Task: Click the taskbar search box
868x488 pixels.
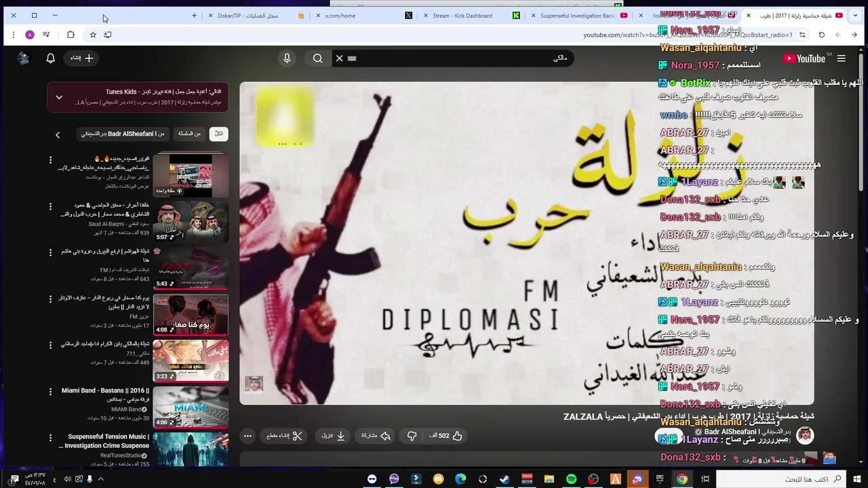Action: coord(781,479)
